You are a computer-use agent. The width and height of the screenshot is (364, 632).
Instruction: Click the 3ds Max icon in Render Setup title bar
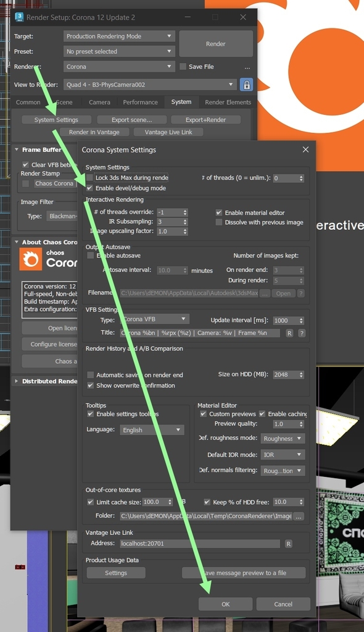point(19,17)
